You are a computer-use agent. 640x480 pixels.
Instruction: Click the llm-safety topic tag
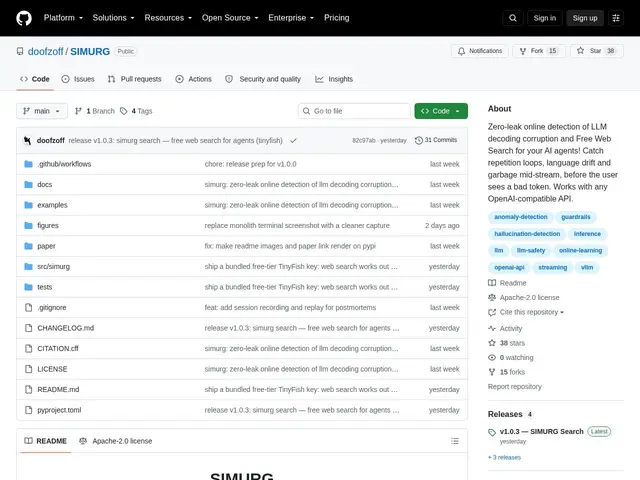(531, 251)
